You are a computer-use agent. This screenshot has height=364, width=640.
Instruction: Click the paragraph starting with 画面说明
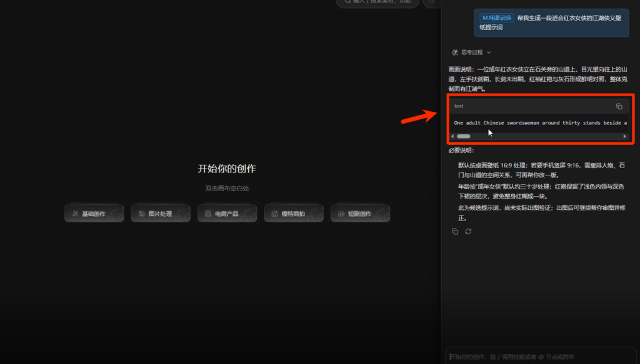[537, 79]
